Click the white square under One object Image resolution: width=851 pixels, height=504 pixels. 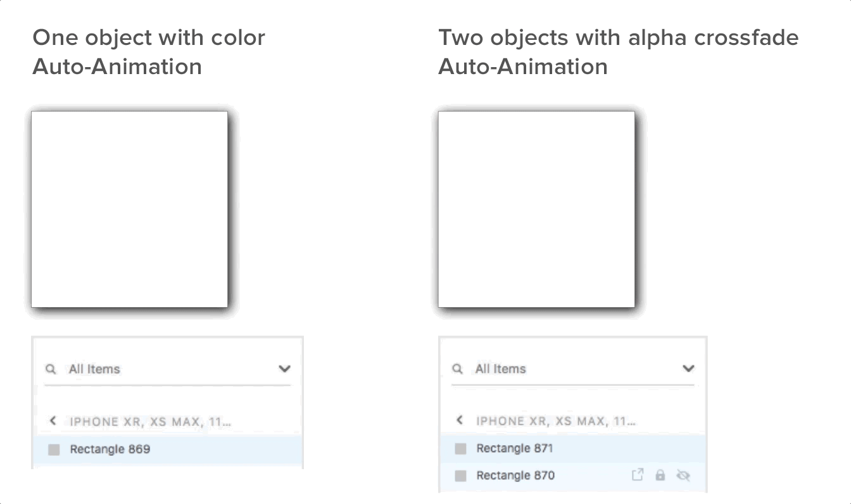[x=130, y=210]
